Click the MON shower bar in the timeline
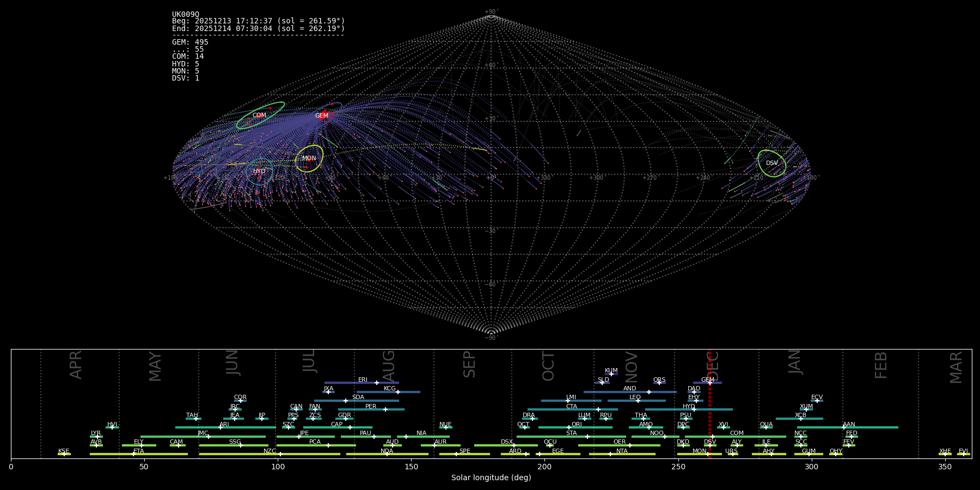 tap(700, 454)
